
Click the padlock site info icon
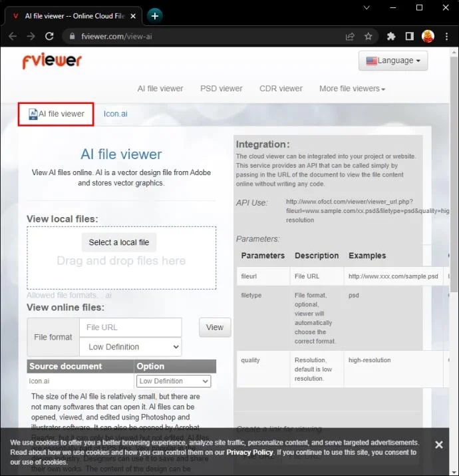72,36
